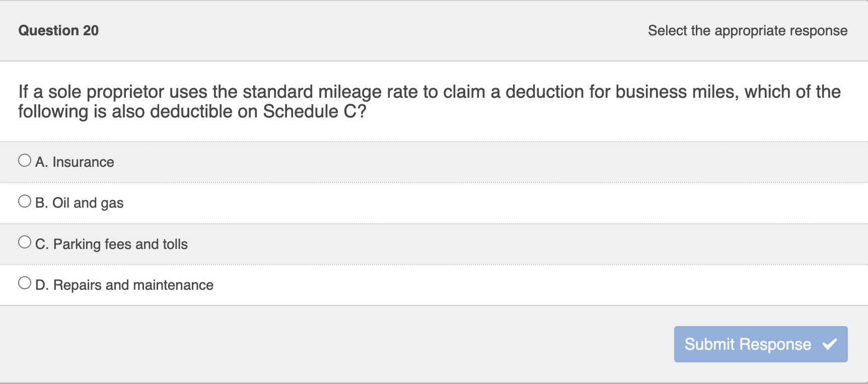Select radio button for option C Parking fees
868x384 pixels.
25,242
